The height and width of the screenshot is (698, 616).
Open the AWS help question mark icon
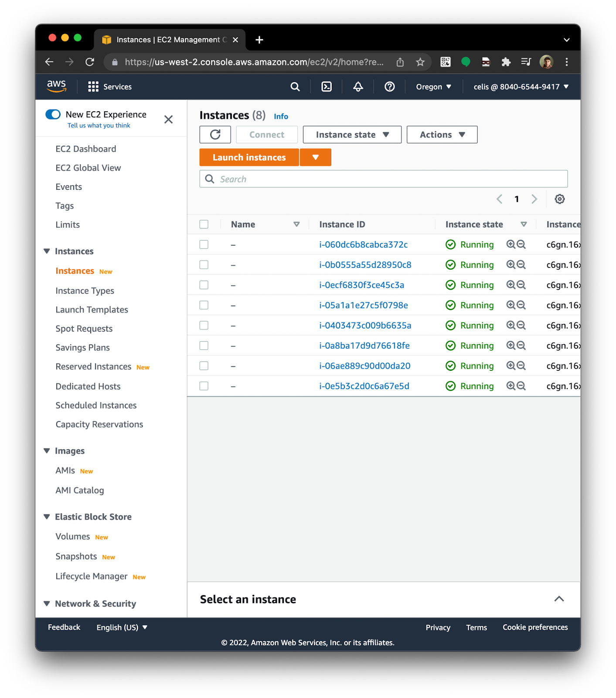pos(389,87)
